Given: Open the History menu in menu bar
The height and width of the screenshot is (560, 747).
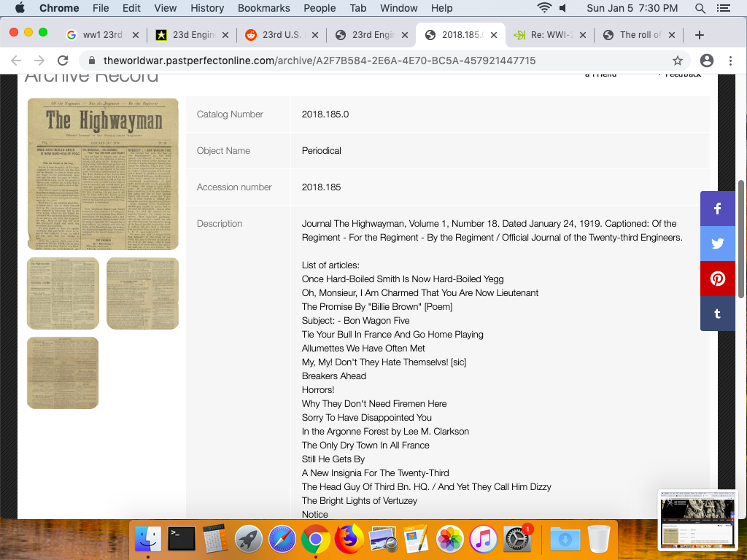Looking at the screenshot, I should pos(207,8).
